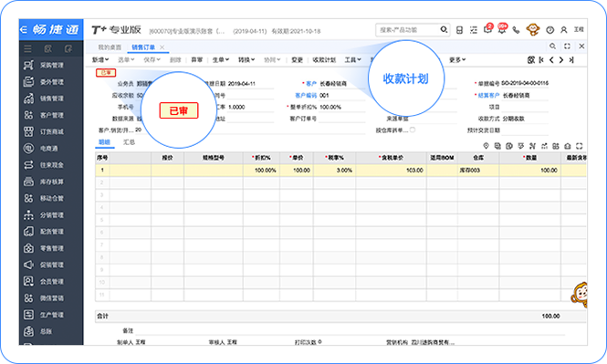The image size is (607, 364).
Task: Jump to first record arrow
Action: click(541, 59)
